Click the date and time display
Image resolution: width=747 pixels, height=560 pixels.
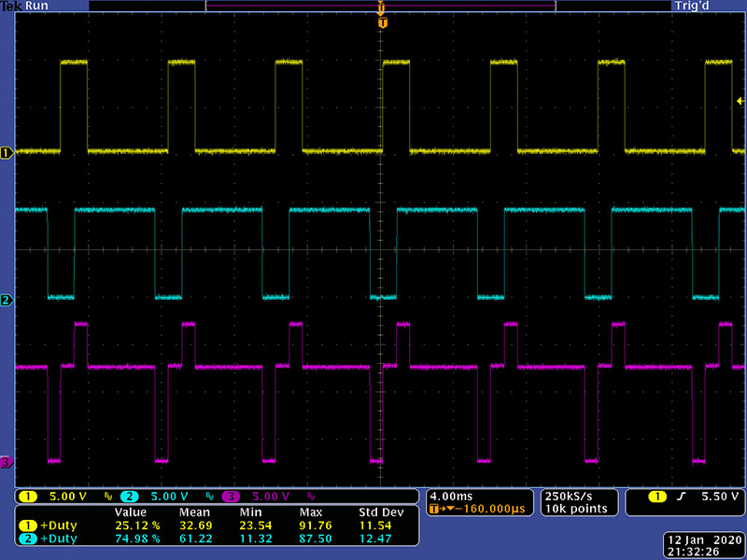(700, 545)
